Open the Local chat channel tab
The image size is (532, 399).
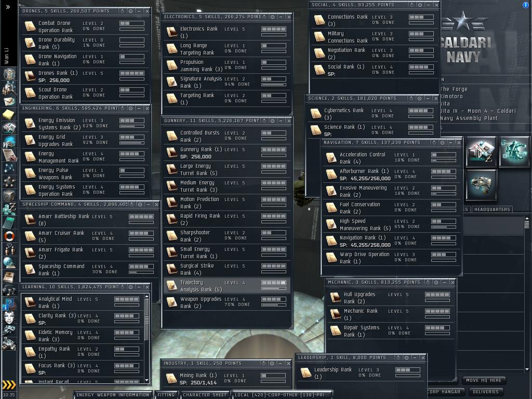pyautogui.click(x=282, y=395)
